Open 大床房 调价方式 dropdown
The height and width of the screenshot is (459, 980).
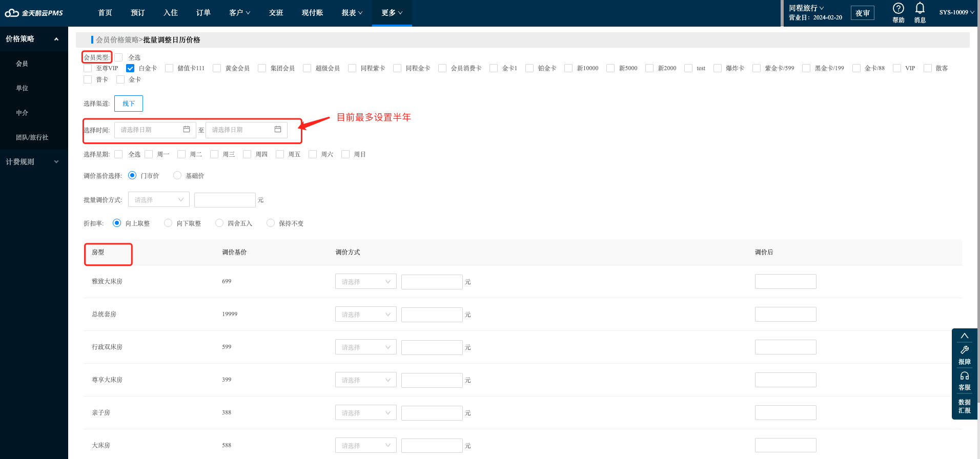(366, 446)
